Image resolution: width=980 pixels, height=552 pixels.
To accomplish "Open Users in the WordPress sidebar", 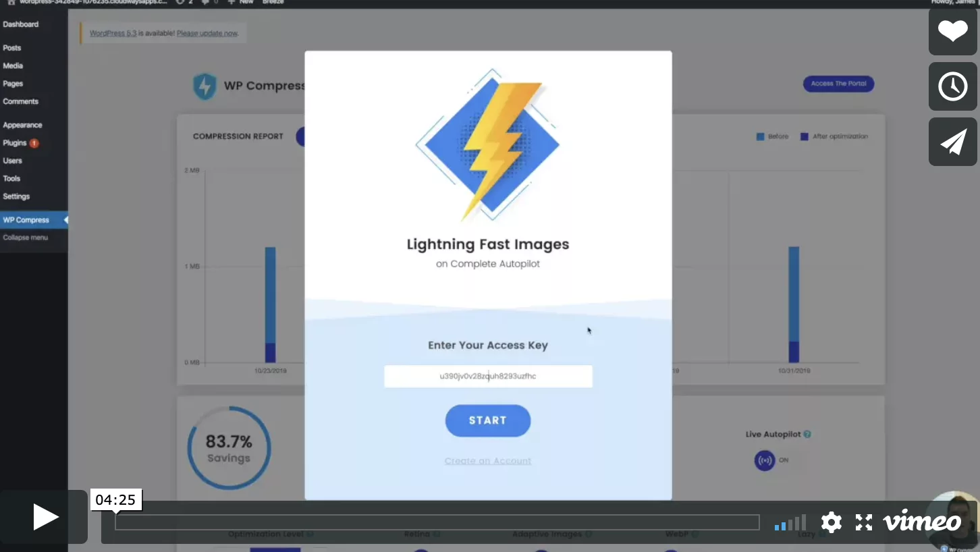I will tap(12, 161).
